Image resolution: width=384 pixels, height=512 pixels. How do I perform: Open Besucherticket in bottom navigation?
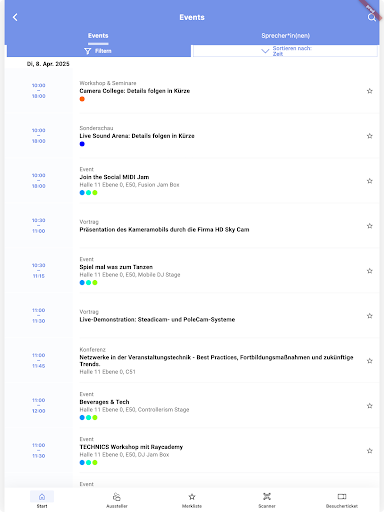point(342,500)
